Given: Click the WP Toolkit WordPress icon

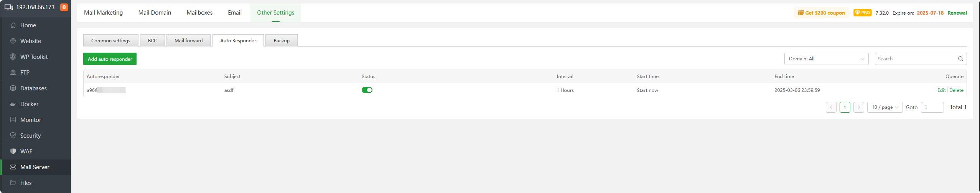Looking at the screenshot, I should [13, 57].
